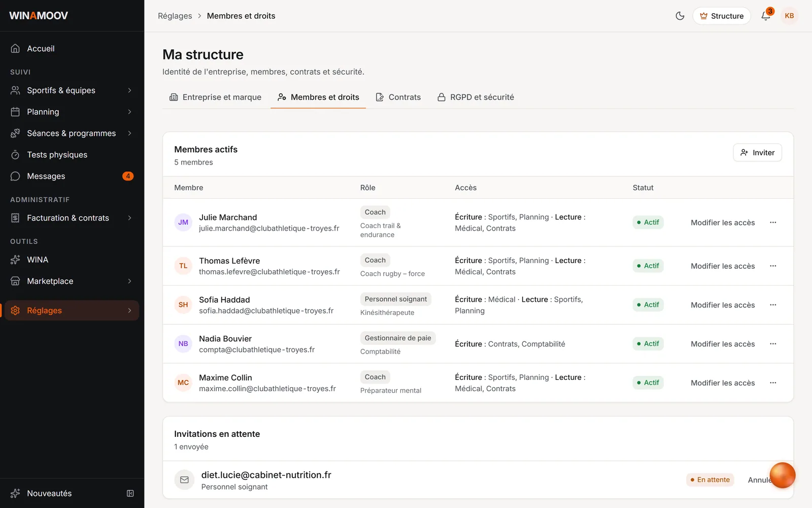Click the Séances & programmes dumbbell icon
Image resolution: width=812 pixels, height=508 pixels.
[15, 133]
